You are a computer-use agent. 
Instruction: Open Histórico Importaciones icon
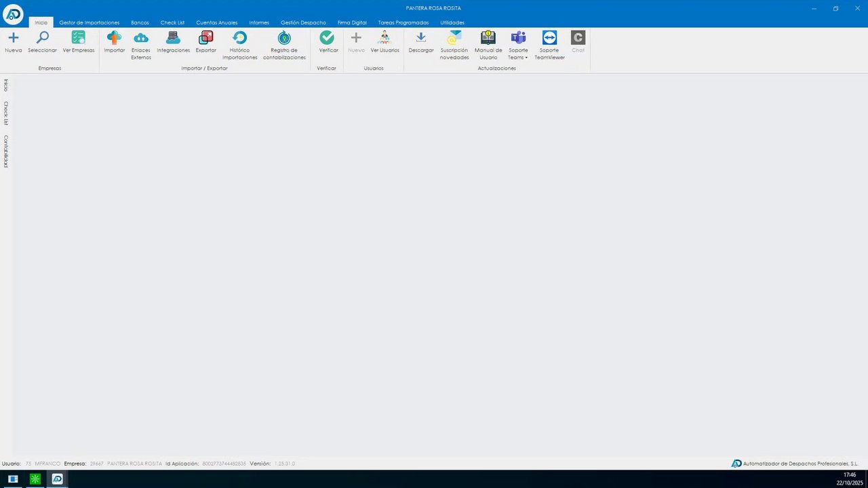240,38
